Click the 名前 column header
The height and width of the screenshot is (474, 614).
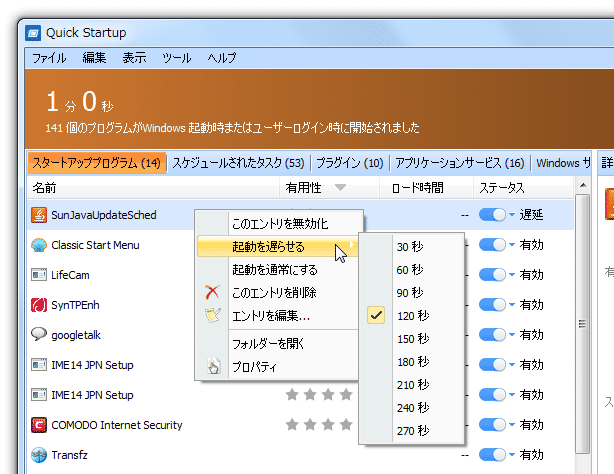(x=153, y=188)
